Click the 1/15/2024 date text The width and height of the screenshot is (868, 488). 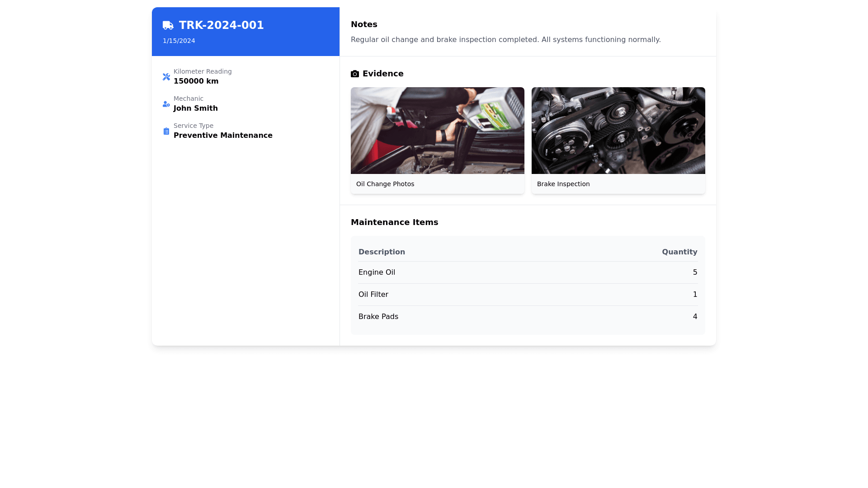pos(179,41)
